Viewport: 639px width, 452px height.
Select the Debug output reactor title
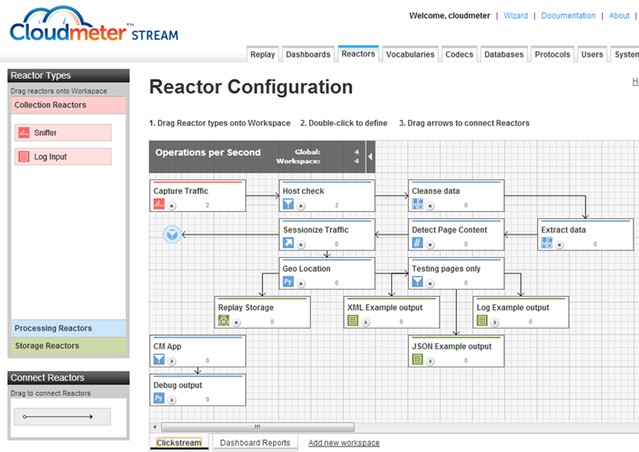(x=178, y=385)
